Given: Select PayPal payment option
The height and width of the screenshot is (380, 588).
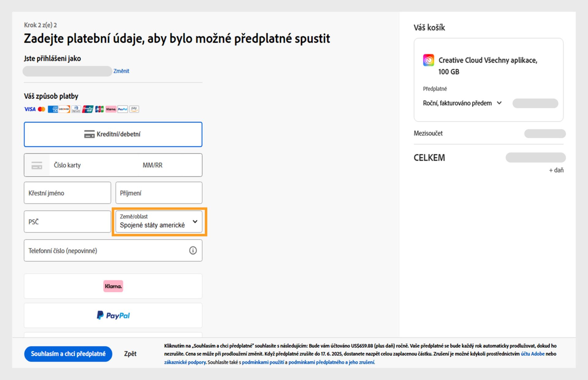Looking at the screenshot, I should click(x=113, y=315).
